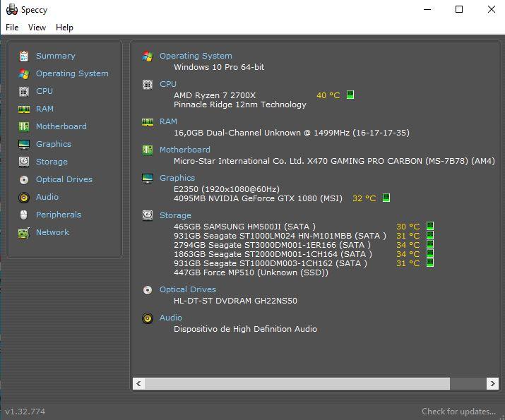Click the horizontal scrollbar thumb
Image resolution: width=505 pixels, height=420 pixels.
pyautogui.click(x=297, y=383)
